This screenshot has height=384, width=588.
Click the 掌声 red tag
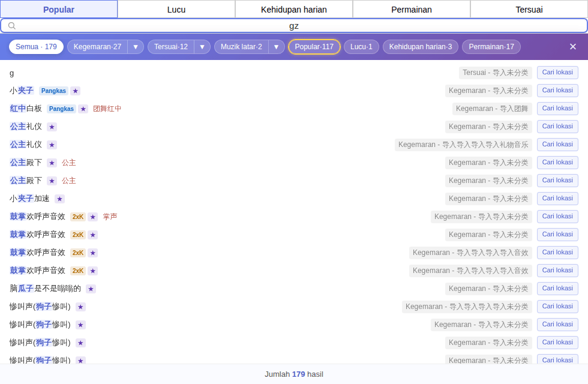110,217
